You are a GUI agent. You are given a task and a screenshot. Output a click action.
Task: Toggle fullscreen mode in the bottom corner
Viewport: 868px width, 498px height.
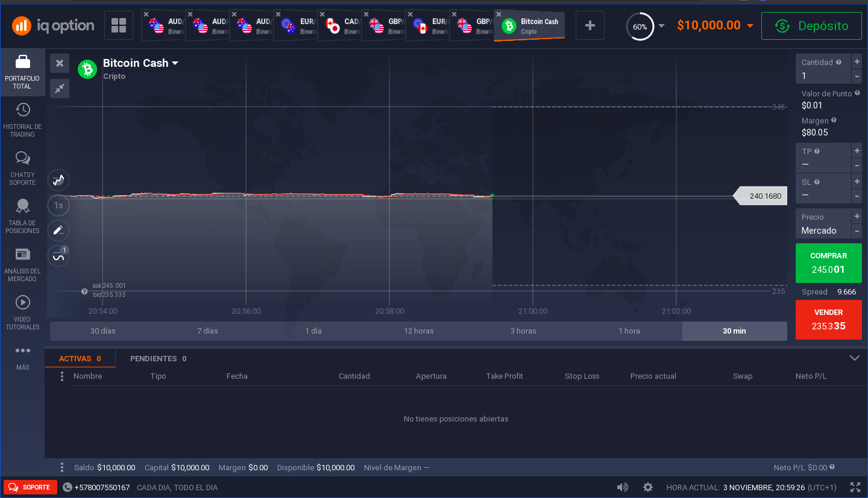(x=855, y=487)
